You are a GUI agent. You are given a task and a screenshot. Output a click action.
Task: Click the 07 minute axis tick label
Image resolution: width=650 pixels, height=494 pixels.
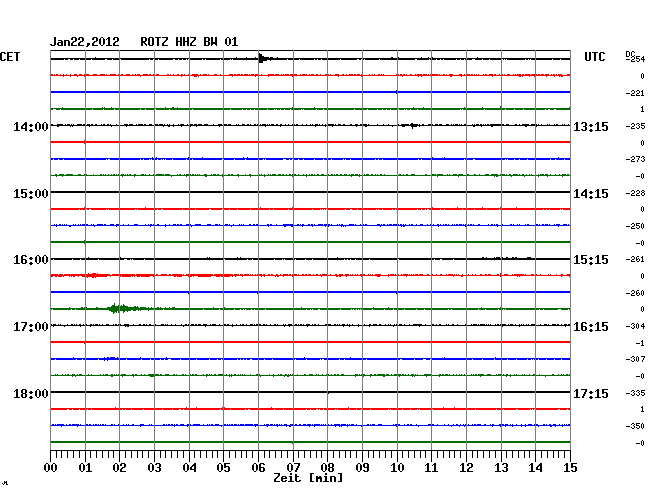pyautogui.click(x=293, y=468)
